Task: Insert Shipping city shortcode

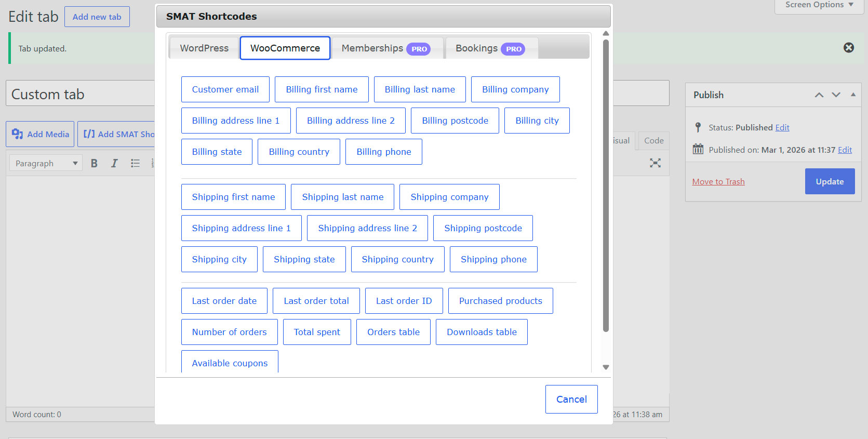Action: coord(219,259)
